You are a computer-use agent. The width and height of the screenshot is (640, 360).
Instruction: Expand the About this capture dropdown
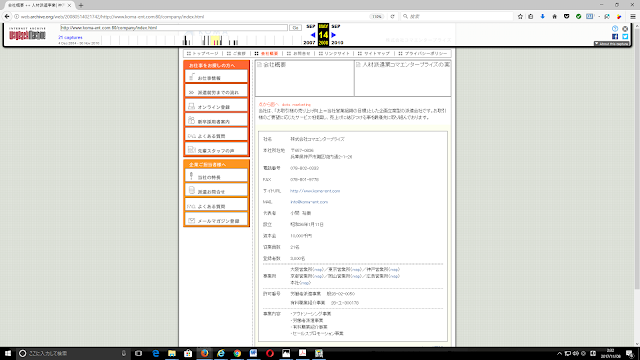click(x=611, y=44)
